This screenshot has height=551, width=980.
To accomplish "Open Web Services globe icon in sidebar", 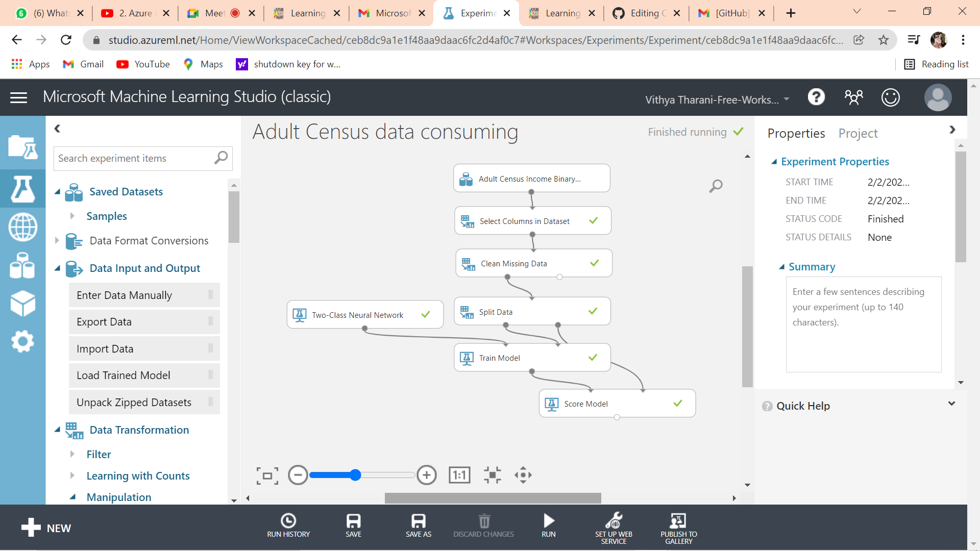I will pos(22,228).
